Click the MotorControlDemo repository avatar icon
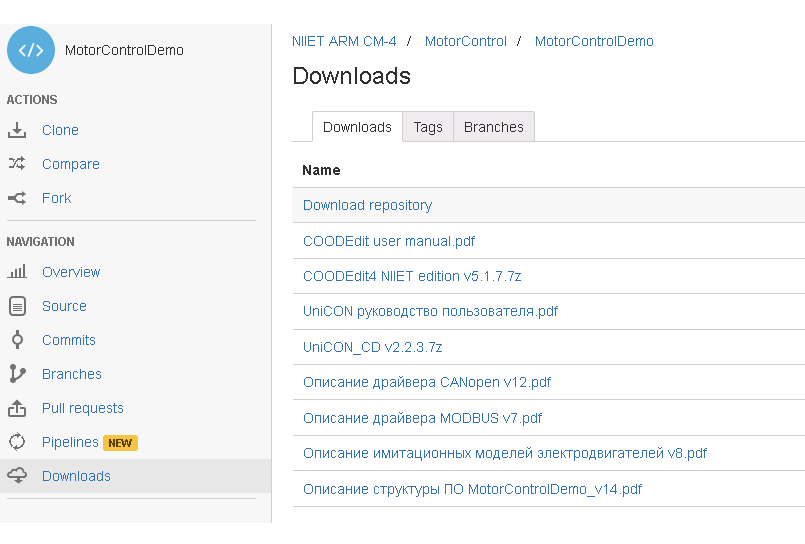Viewport: 805px width, 544px height. pos(31,50)
